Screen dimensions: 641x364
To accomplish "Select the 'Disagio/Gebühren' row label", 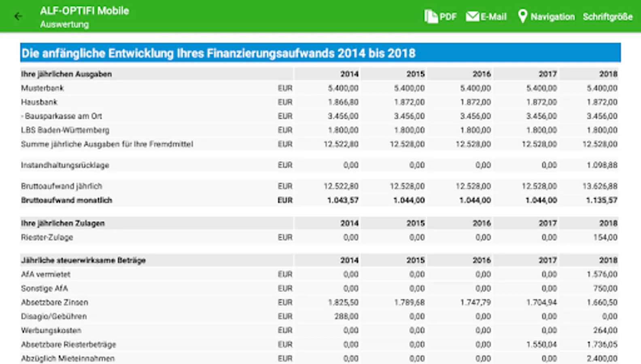I will (x=54, y=316).
